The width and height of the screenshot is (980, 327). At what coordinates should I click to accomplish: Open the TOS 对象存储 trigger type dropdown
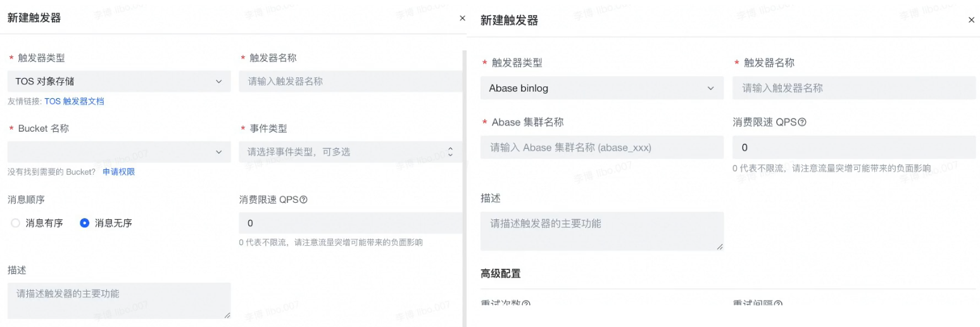119,81
